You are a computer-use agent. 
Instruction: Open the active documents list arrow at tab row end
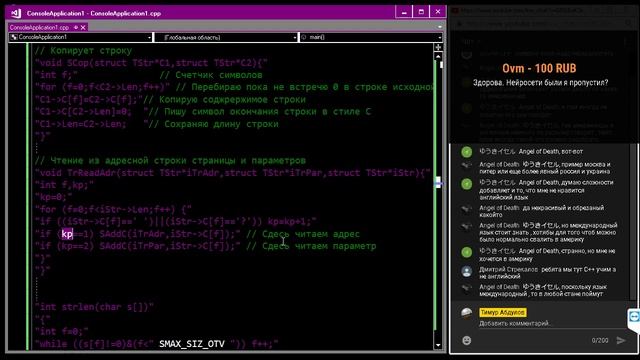click(x=440, y=27)
